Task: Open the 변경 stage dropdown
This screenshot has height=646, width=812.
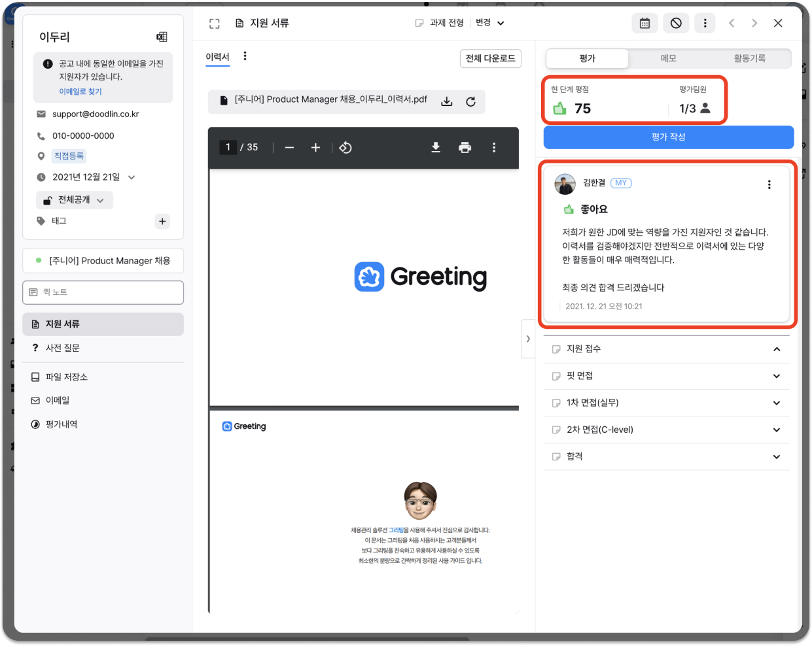Action: pos(490,23)
